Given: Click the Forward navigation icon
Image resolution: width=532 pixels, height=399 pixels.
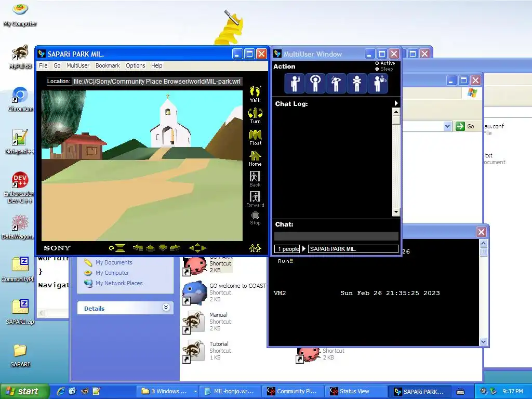Looking at the screenshot, I should coord(255,199).
